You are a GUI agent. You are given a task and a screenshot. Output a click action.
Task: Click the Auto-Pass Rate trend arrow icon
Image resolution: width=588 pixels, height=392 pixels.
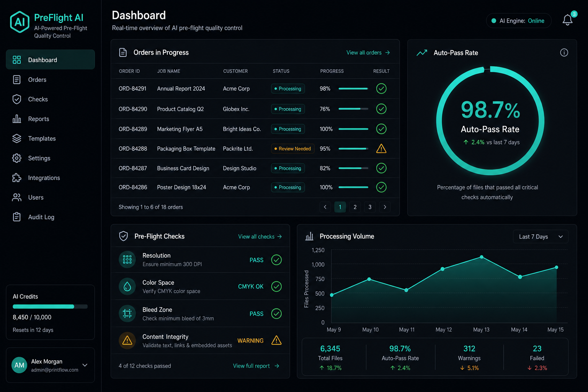422,53
